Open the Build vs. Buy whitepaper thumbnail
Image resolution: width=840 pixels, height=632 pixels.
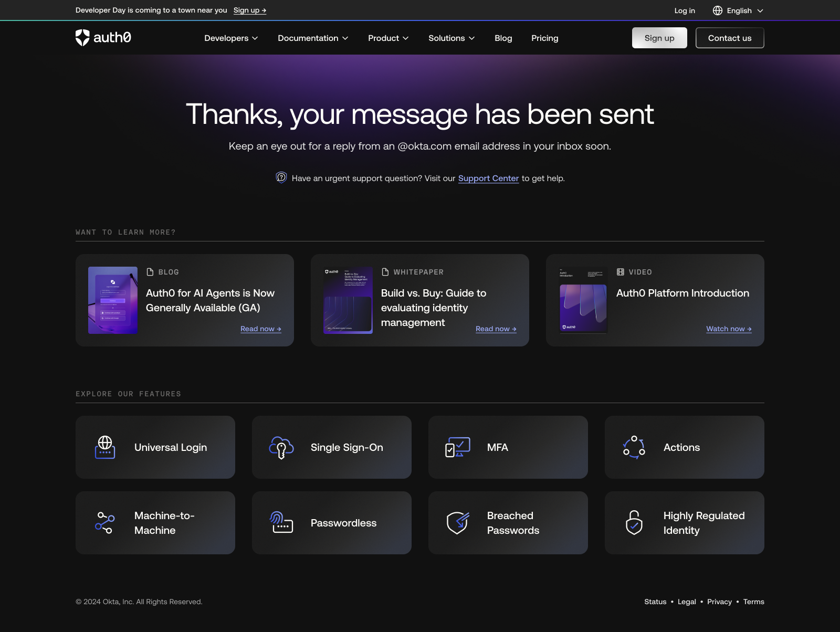348,300
